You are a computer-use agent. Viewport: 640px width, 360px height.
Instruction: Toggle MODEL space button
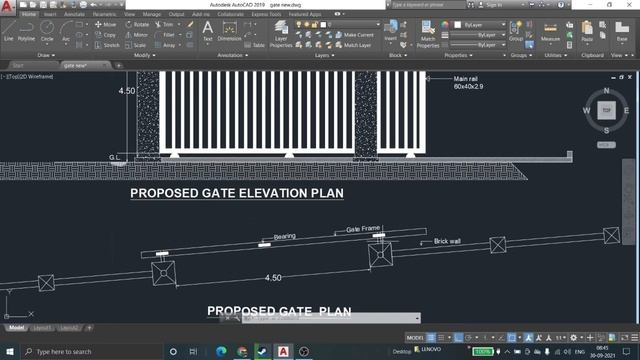point(415,338)
